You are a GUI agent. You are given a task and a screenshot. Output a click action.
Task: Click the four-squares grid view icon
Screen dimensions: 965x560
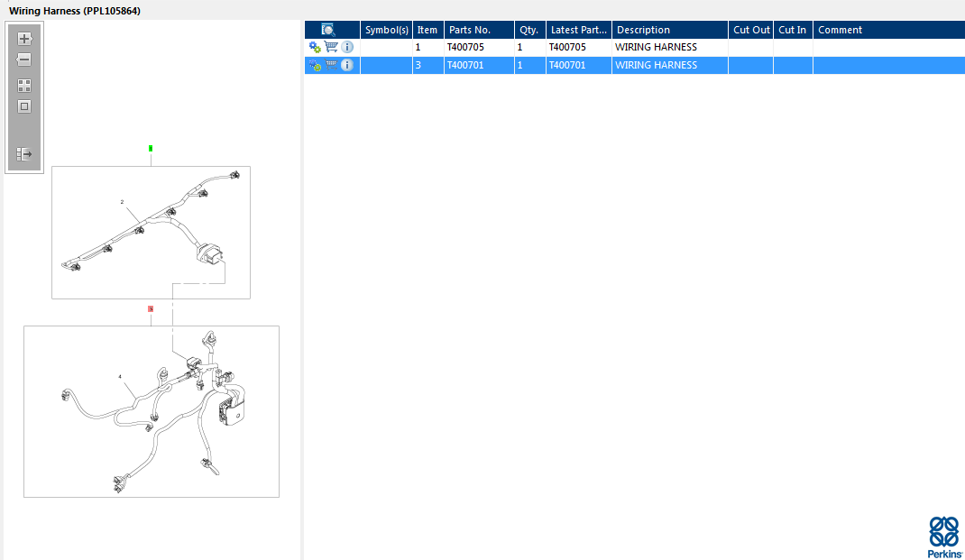click(x=24, y=86)
